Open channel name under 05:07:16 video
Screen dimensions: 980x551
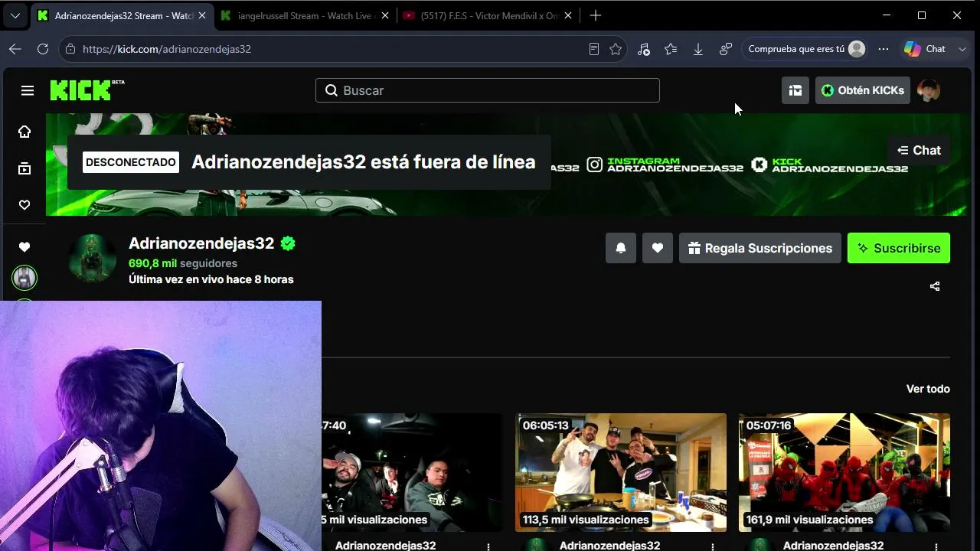(x=833, y=546)
